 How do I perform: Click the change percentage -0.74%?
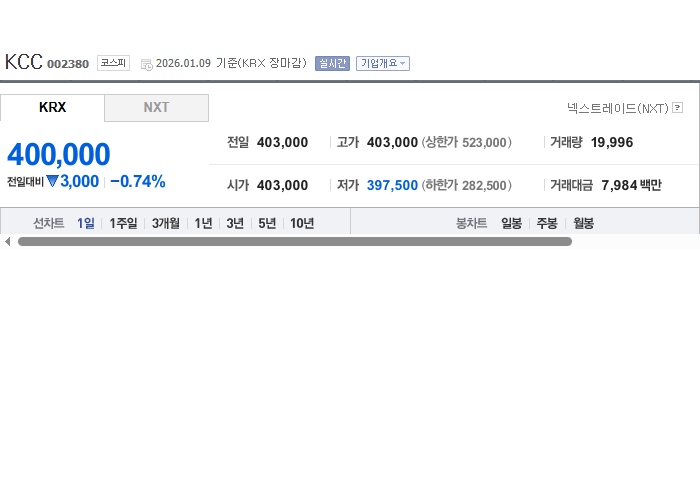138,181
